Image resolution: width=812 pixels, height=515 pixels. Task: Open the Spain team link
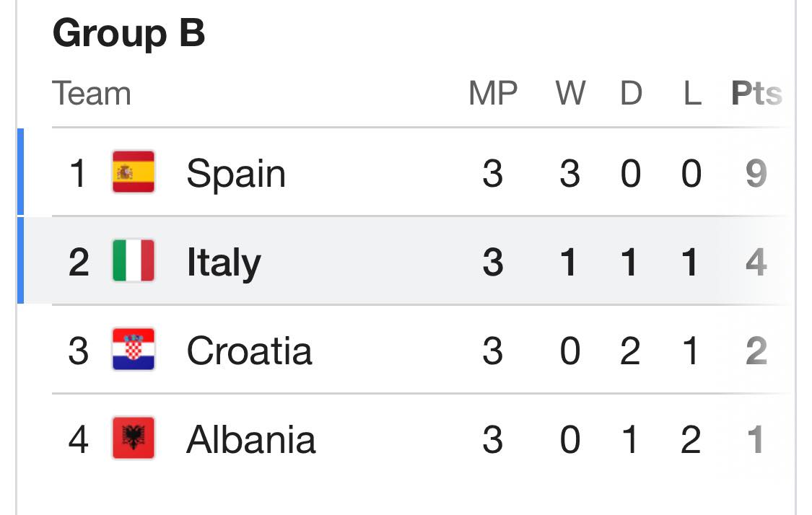tap(235, 174)
